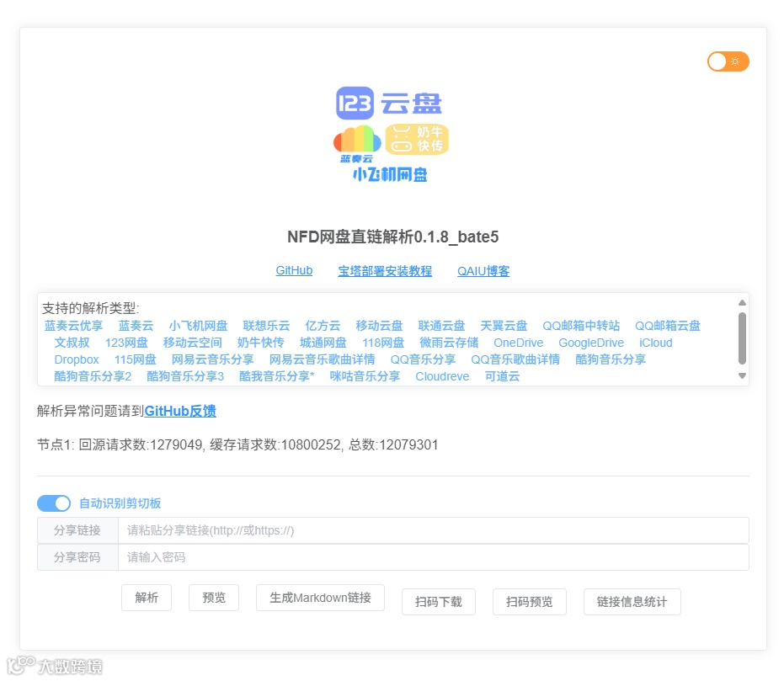Click the 天翼云盘 link

click(x=504, y=326)
